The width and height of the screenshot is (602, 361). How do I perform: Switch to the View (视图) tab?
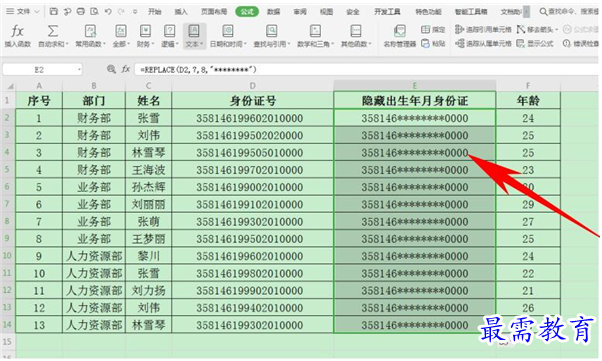click(326, 12)
